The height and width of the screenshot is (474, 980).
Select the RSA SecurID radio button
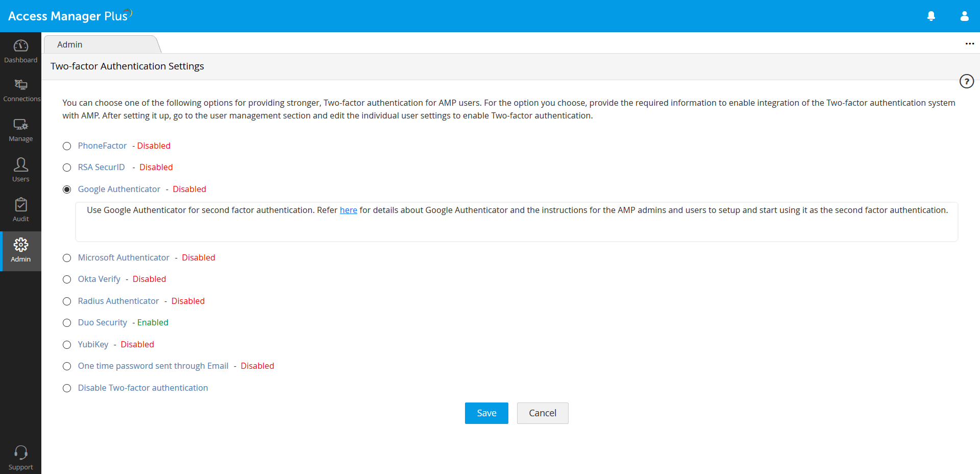[67, 168]
